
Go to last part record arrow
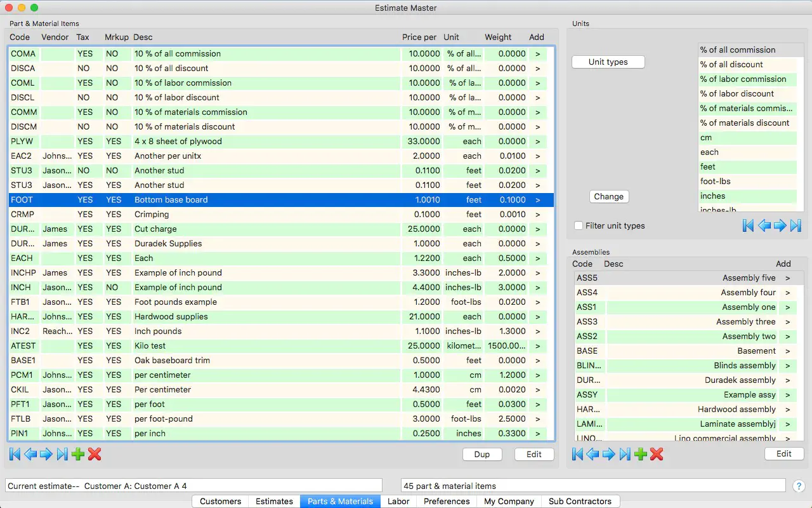click(62, 454)
